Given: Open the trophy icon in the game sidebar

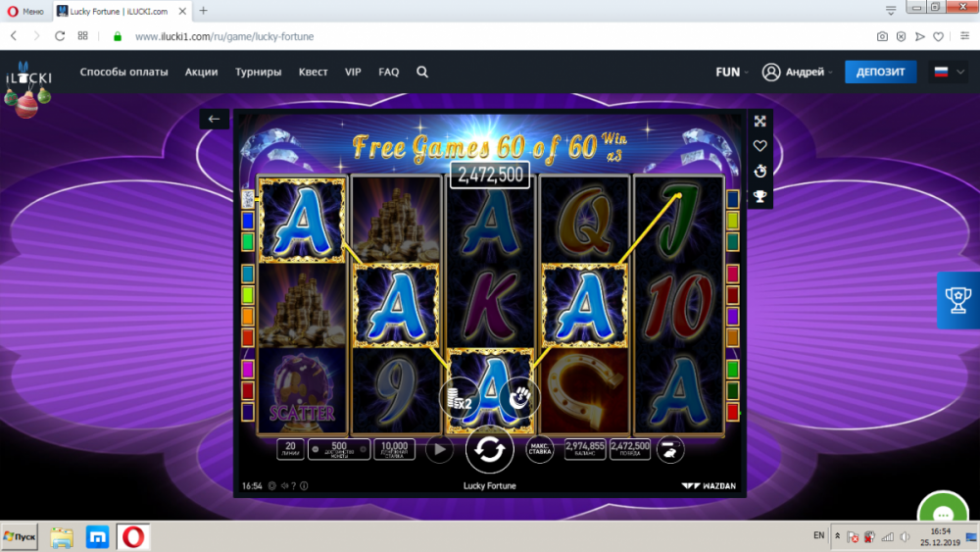Looking at the screenshot, I should tap(760, 197).
